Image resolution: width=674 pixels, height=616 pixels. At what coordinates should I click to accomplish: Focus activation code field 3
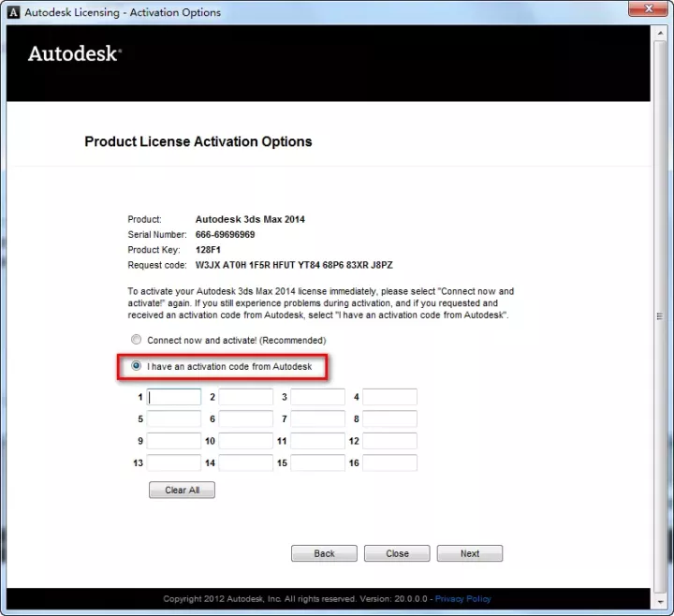(317, 397)
